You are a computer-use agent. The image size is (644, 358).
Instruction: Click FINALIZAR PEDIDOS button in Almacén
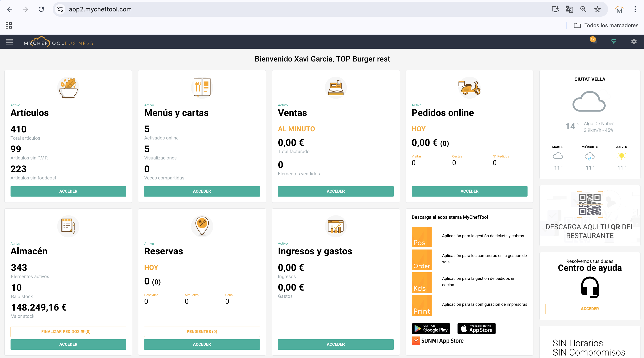pos(68,331)
